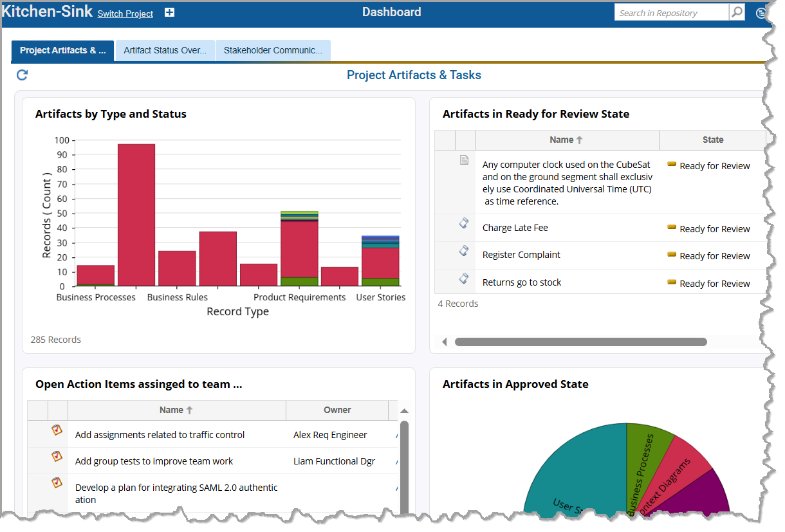Switch to Artifact Status Overview tab

(x=165, y=50)
